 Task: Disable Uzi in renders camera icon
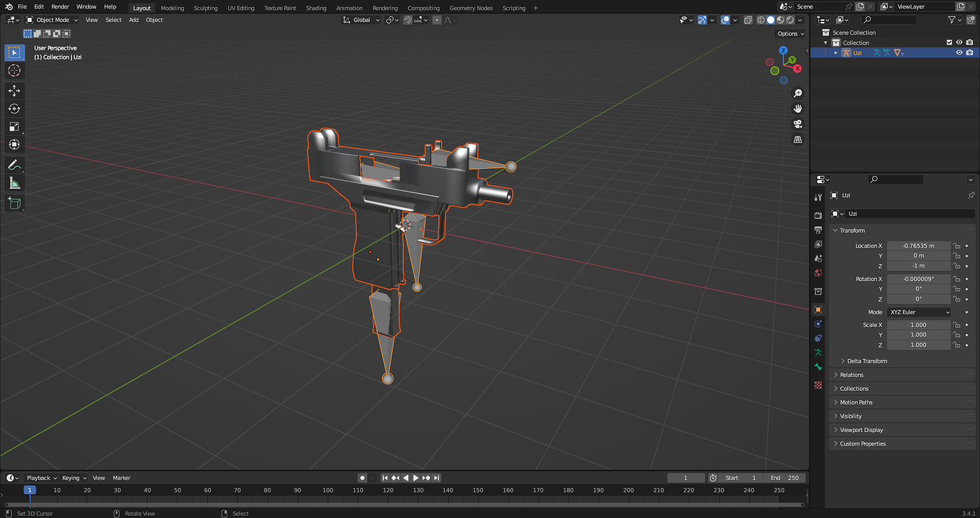point(969,53)
